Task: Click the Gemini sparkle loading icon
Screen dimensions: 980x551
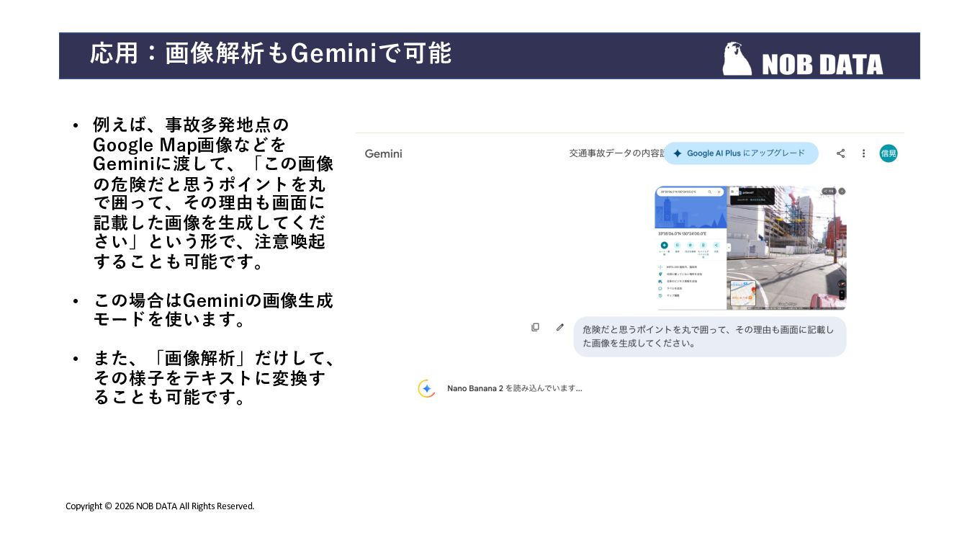Action: 427,388
